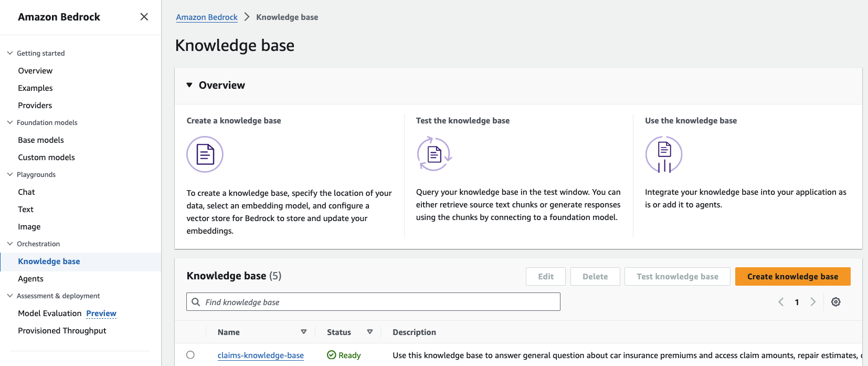This screenshot has width=868, height=366.
Task: Open the Text playground
Action: (x=26, y=209)
